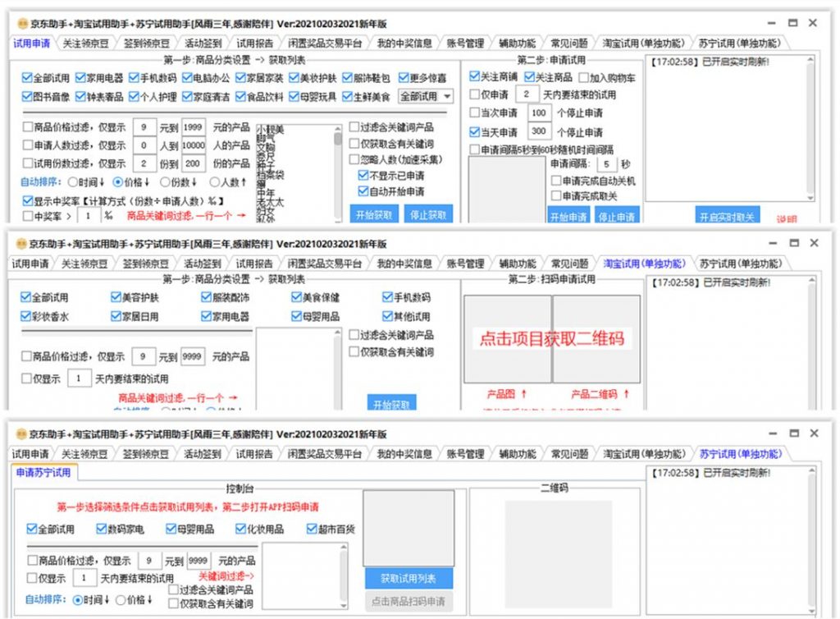Click the app icon in the bottom window's title bar

click(21, 433)
